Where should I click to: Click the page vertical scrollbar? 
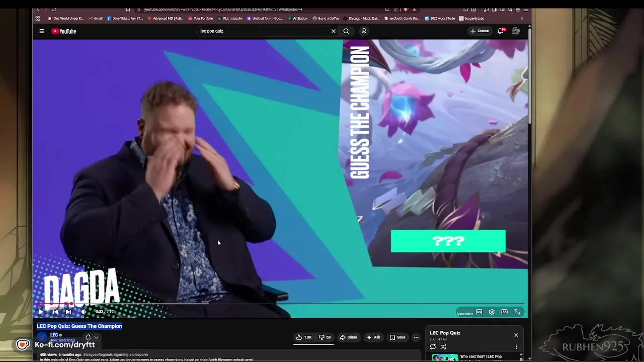pos(529,75)
